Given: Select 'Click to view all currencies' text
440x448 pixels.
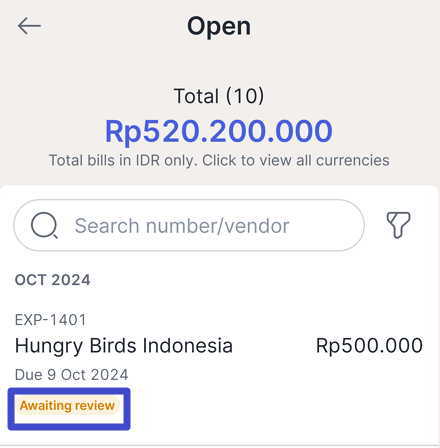Looking at the screenshot, I should (x=296, y=160).
